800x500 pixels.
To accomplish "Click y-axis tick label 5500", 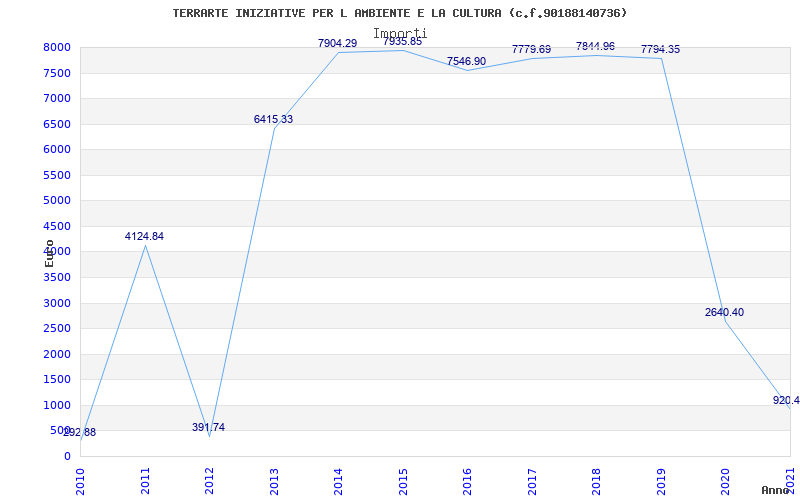I will [57, 176].
